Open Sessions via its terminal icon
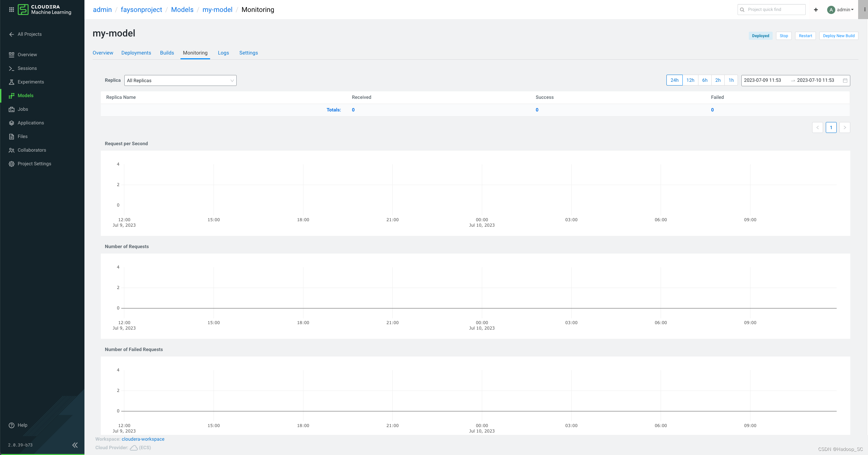 tap(12, 69)
